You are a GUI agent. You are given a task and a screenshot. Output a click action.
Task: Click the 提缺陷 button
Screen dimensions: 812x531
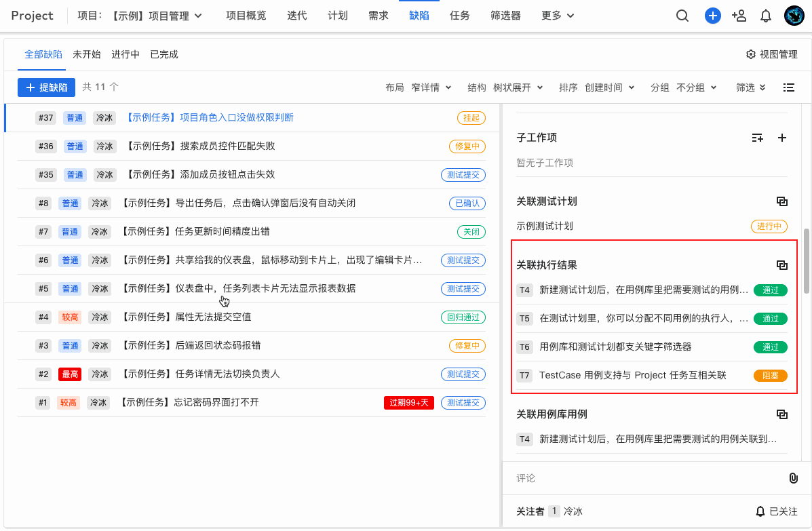pos(47,87)
